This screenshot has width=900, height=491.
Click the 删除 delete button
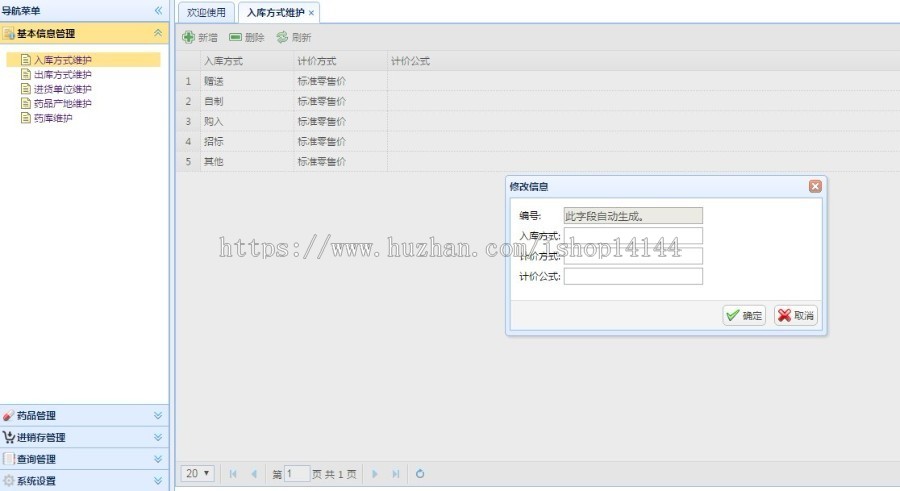pyautogui.click(x=247, y=37)
